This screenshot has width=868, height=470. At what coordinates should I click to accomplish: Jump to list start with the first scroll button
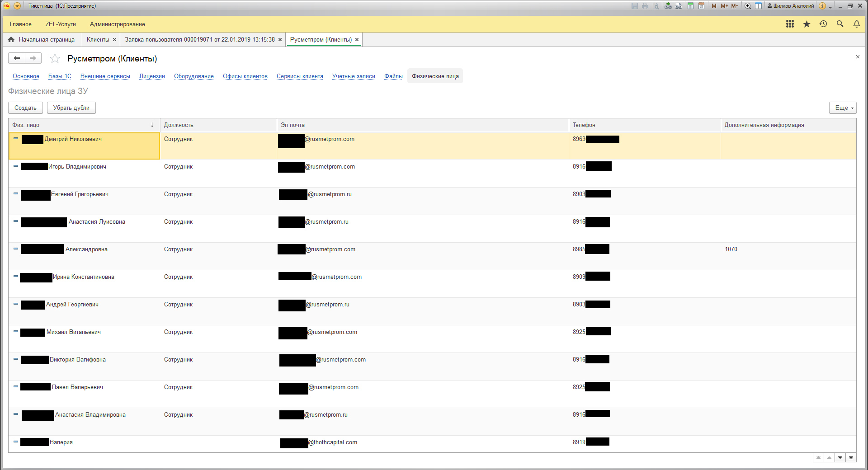point(818,458)
